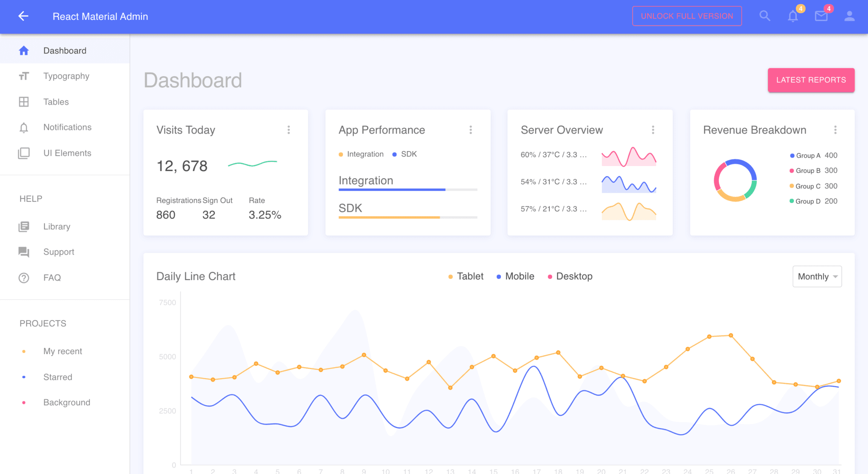Click the Library icon in sidebar

coord(24,227)
